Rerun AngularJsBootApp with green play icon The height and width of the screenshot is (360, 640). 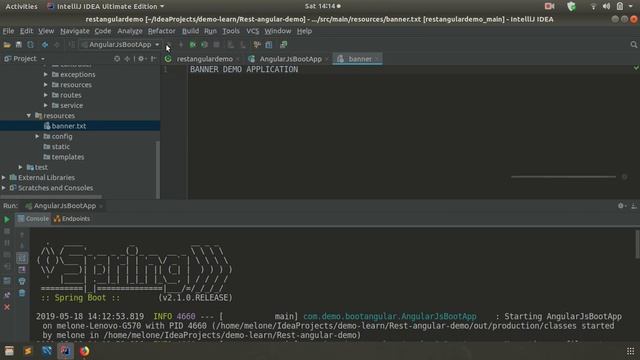pyautogui.click(x=7, y=219)
